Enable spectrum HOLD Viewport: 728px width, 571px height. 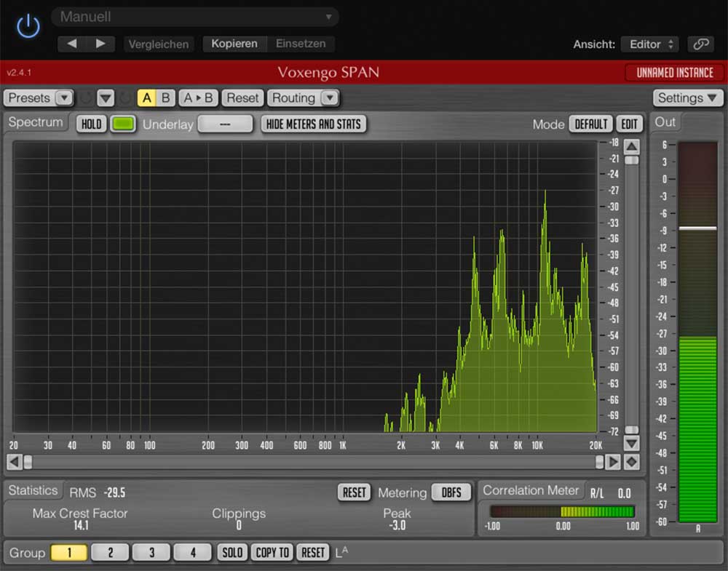[x=92, y=124]
